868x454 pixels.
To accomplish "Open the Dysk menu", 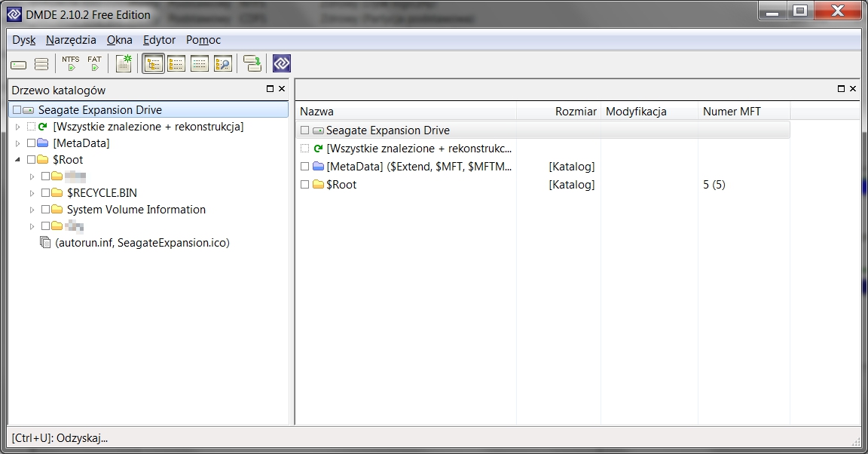I will (x=24, y=40).
